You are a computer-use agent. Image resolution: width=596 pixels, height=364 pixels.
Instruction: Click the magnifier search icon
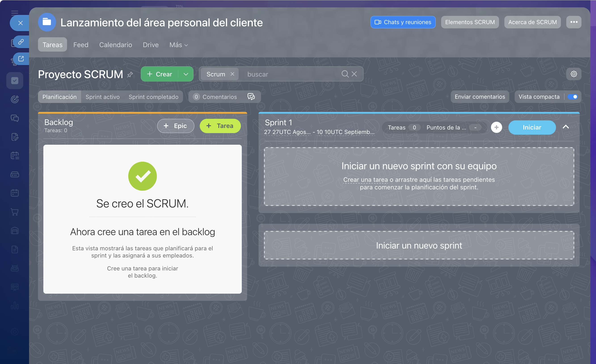(345, 74)
